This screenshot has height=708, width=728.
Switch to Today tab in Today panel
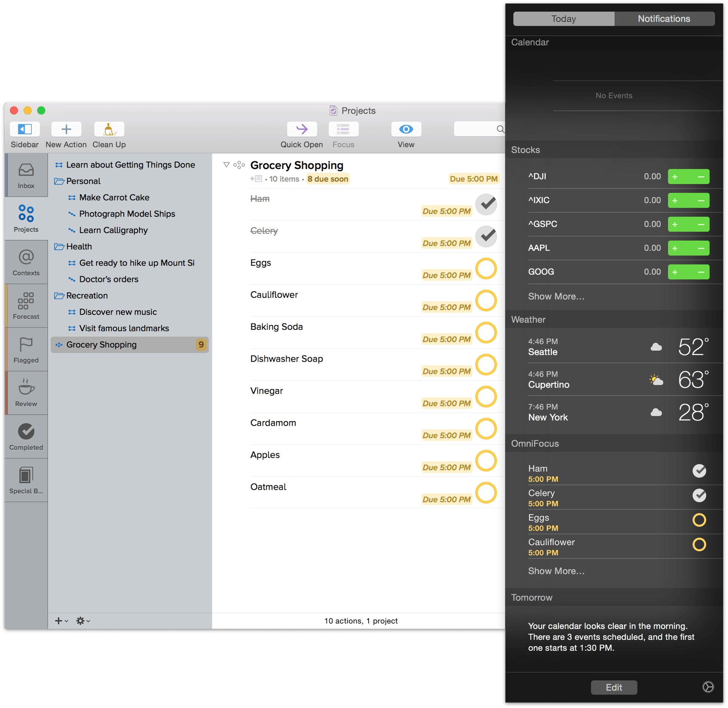coord(563,17)
